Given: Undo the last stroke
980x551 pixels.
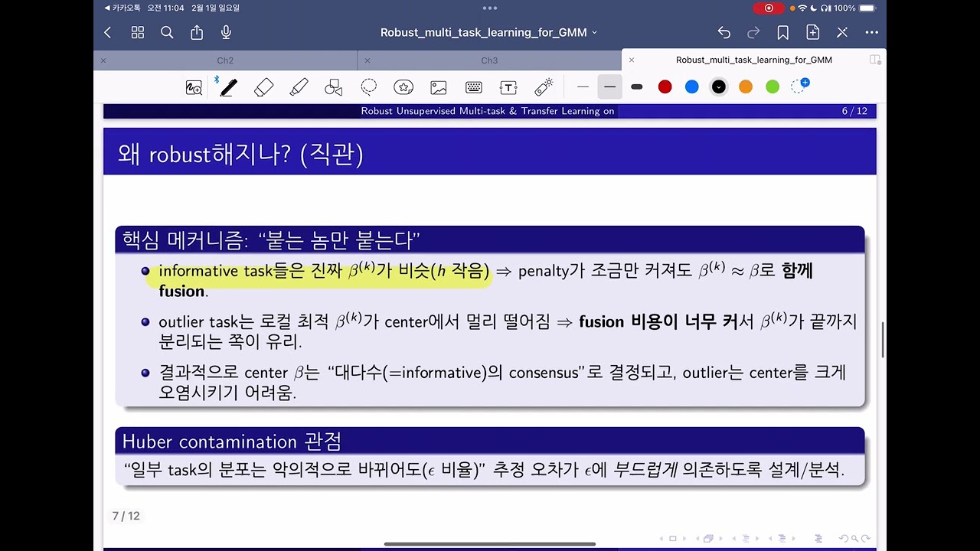Looking at the screenshot, I should click(724, 33).
